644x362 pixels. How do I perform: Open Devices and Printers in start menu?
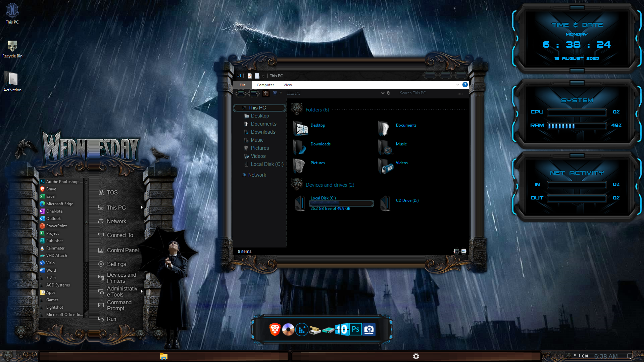118,278
